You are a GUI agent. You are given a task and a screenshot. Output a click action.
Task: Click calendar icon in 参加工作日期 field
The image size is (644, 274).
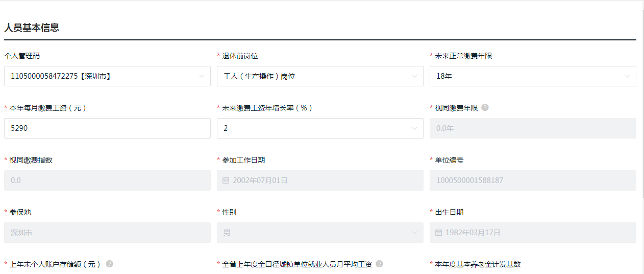coord(226,180)
